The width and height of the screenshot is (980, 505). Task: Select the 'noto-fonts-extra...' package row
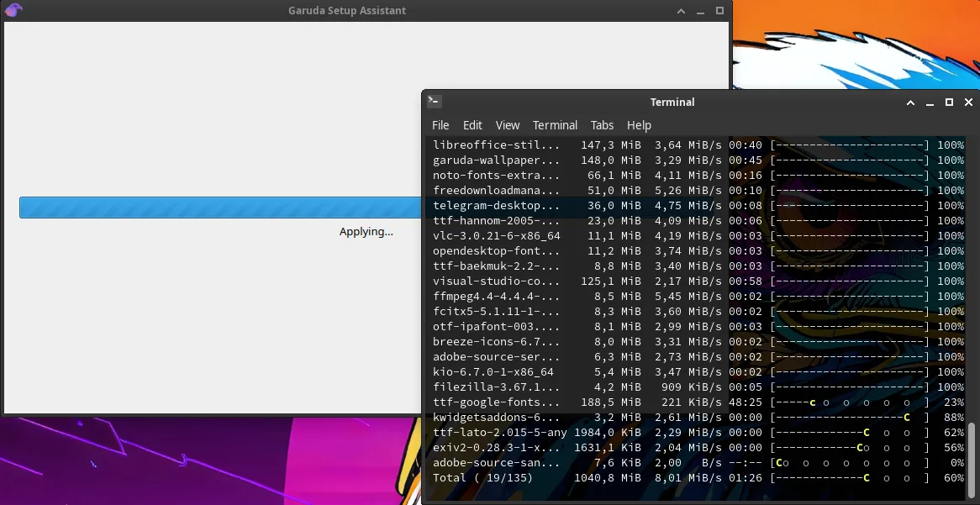(x=698, y=176)
